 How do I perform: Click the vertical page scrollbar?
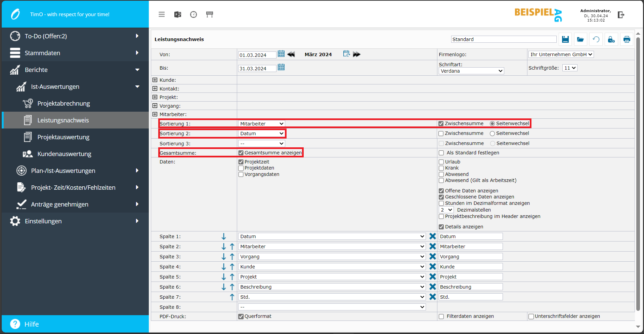[638, 168]
